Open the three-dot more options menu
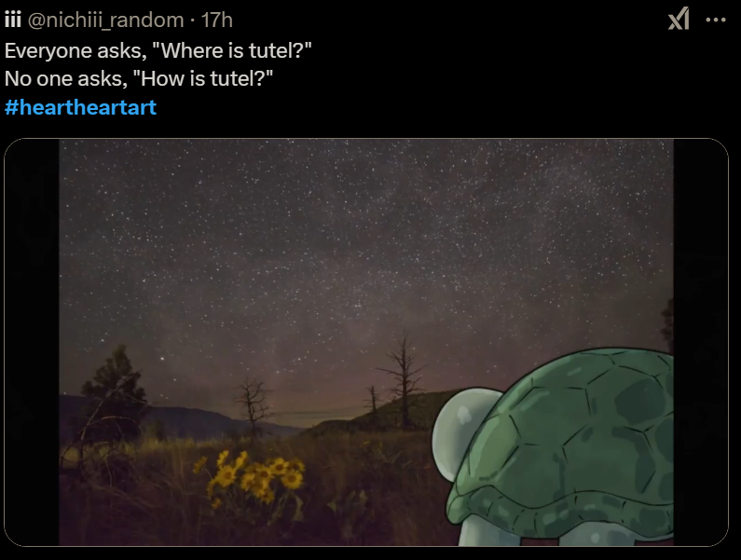This screenshot has width=741, height=560. click(x=716, y=20)
